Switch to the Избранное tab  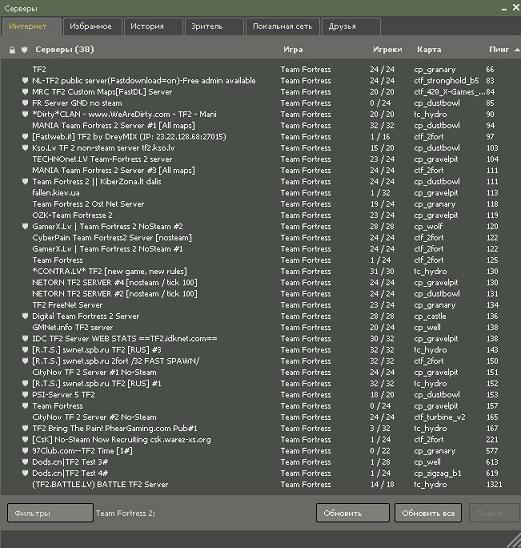click(x=92, y=27)
